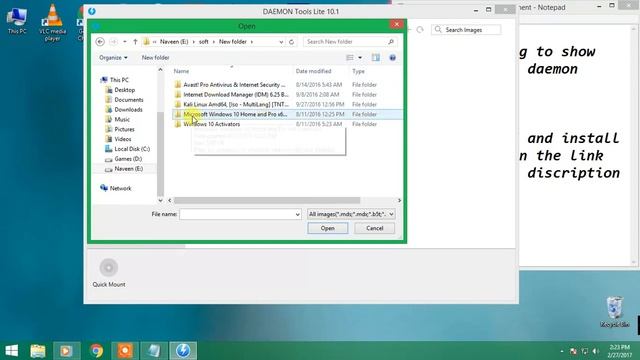
Task: Select Games (D:) drive in the tree
Action: coord(128,159)
